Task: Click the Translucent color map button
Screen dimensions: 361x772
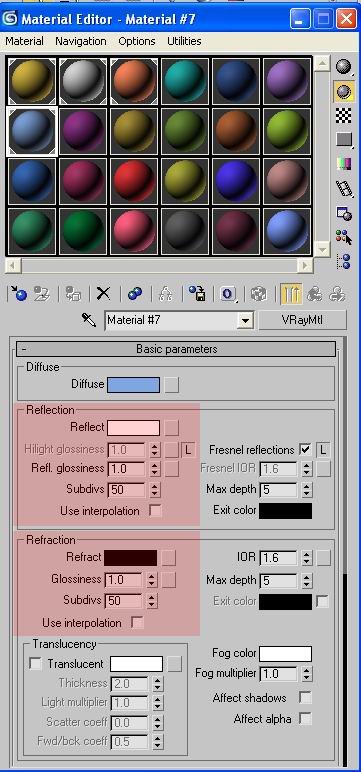Action: pyautogui.click(x=174, y=664)
